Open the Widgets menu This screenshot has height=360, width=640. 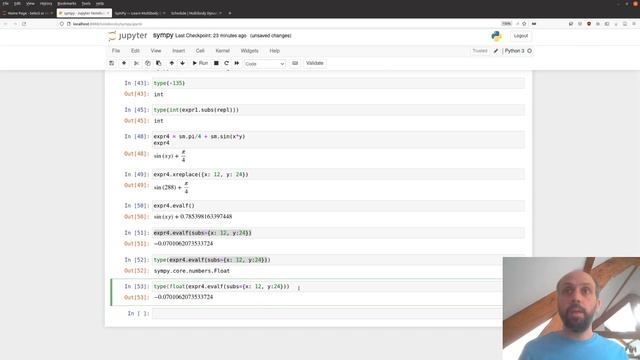[x=249, y=51]
